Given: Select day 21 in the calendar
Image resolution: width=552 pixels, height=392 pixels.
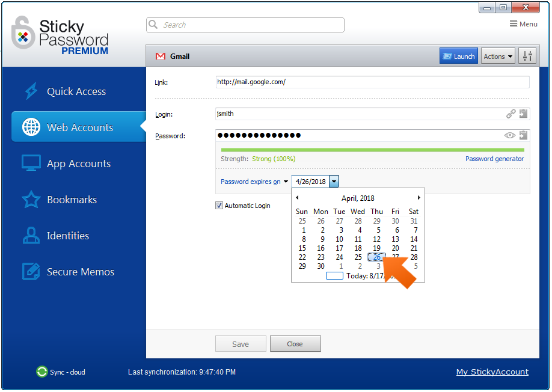Looking at the screenshot, I should coord(414,248).
